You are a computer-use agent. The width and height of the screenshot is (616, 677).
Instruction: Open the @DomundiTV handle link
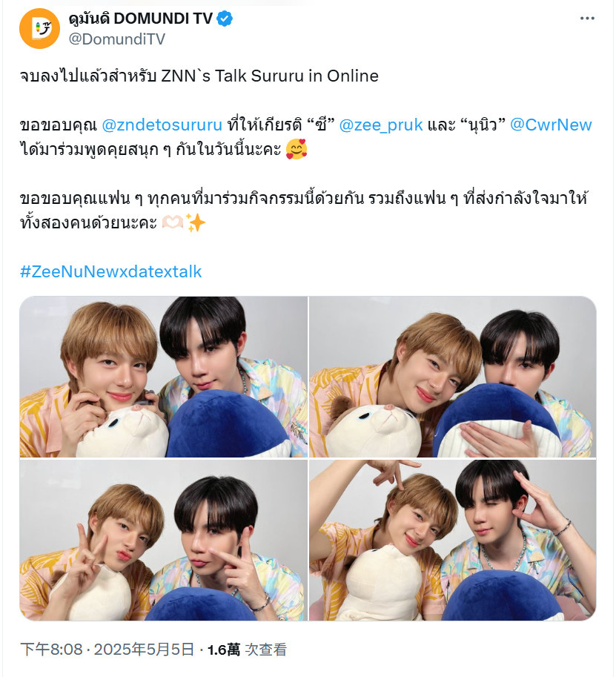(117, 39)
